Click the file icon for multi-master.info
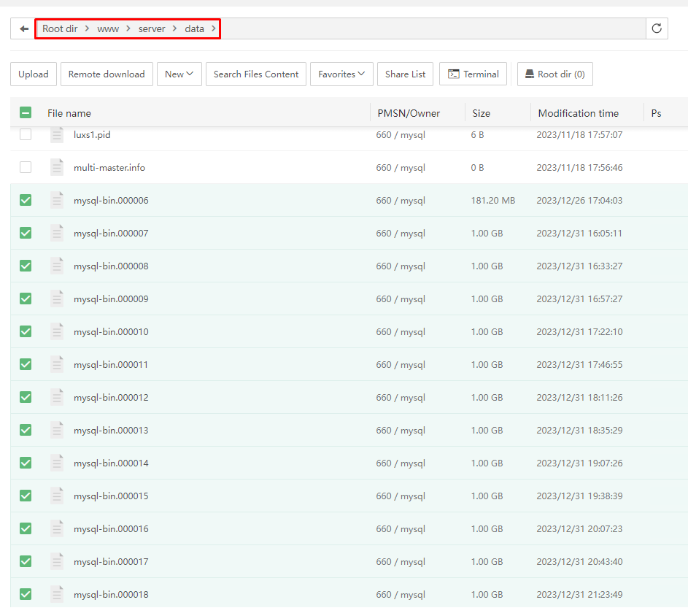Image resolution: width=688 pixels, height=616 pixels. [57, 168]
